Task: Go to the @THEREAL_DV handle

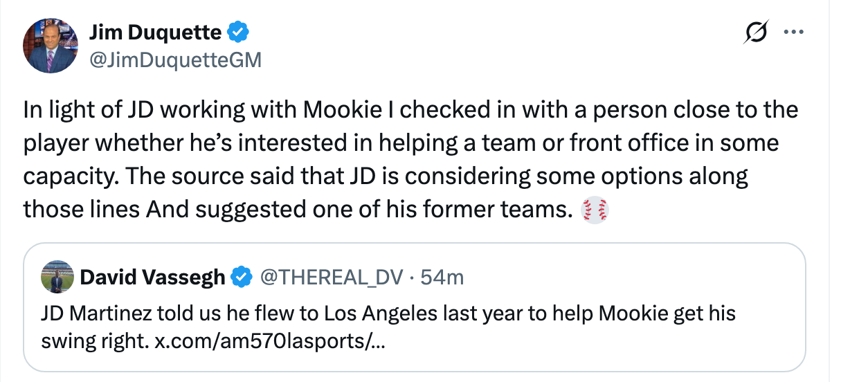Action: click(x=331, y=278)
